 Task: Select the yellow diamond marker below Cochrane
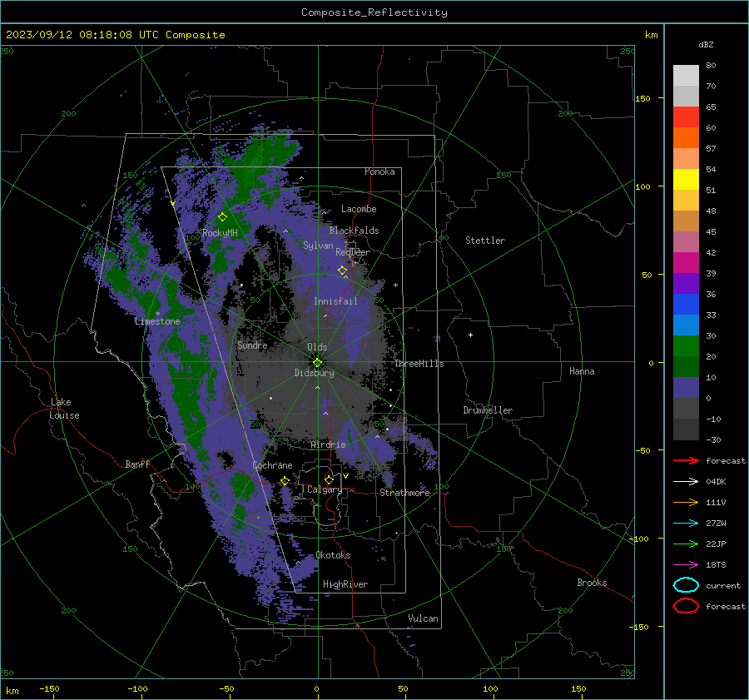[x=285, y=480]
